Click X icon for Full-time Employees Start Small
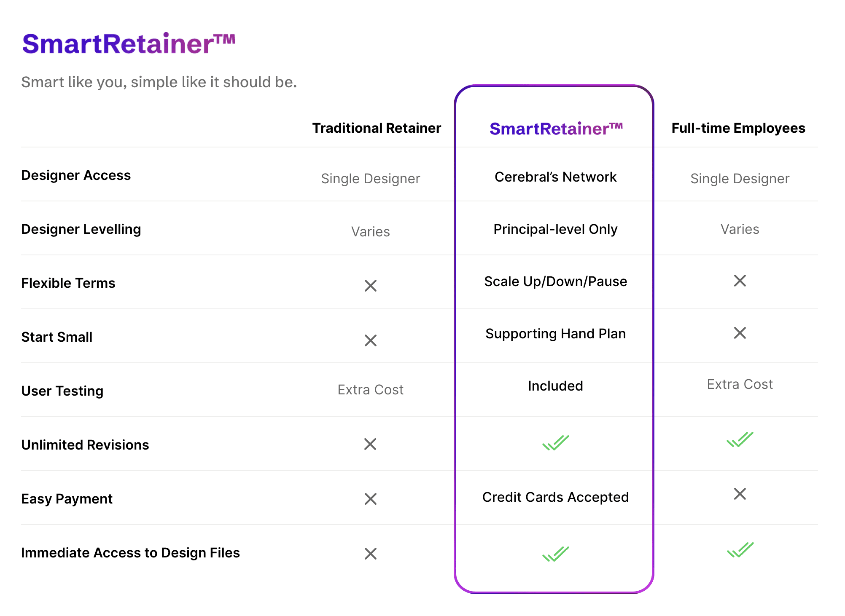 [x=740, y=333]
